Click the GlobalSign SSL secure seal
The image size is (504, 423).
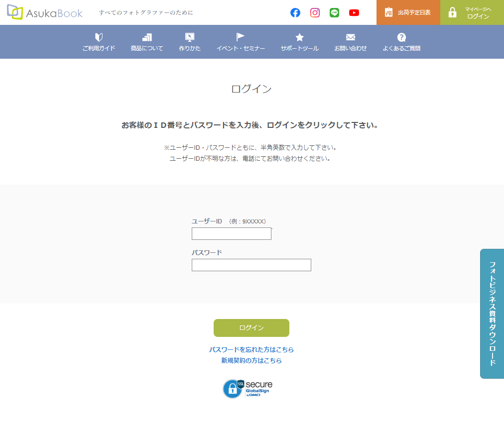[x=248, y=388]
